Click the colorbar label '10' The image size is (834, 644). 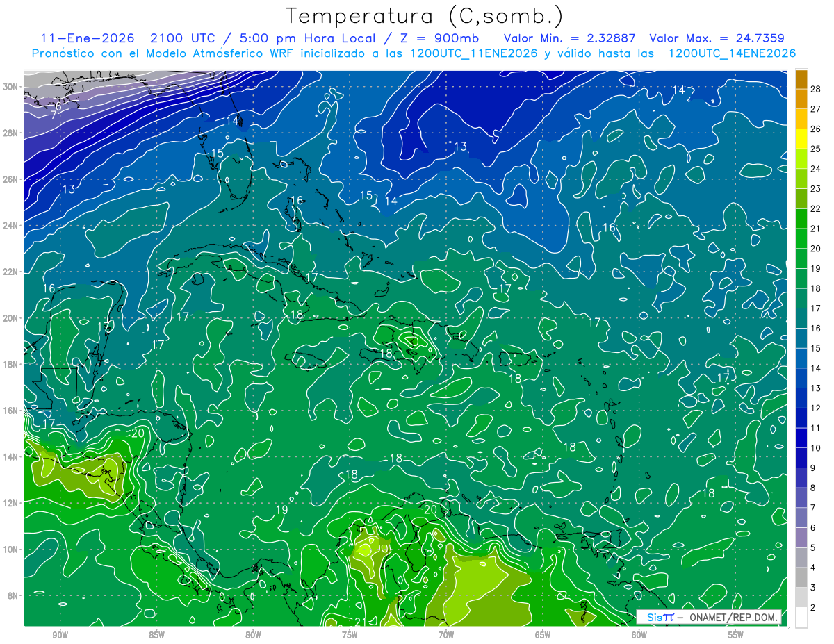816,448
